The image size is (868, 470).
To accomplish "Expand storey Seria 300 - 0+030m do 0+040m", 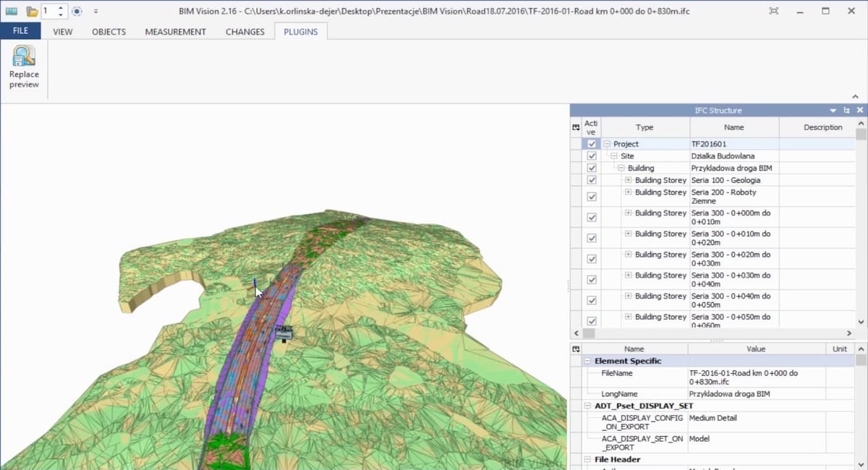I will coord(629,275).
